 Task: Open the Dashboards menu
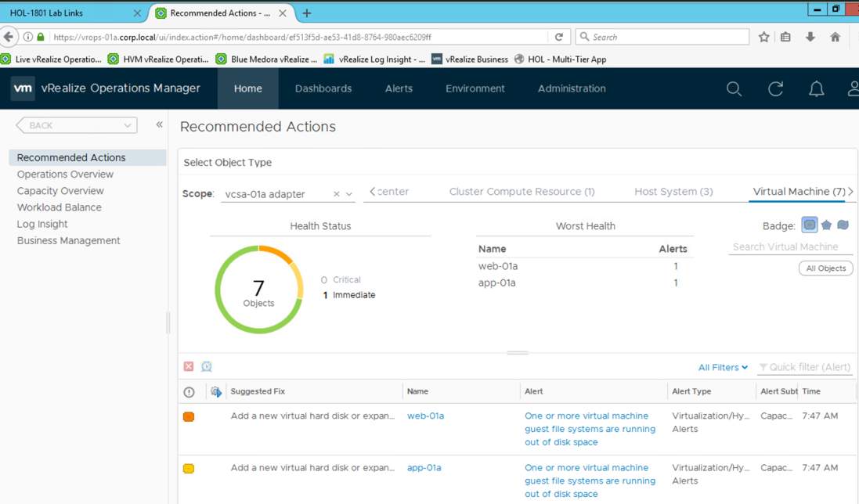323,88
